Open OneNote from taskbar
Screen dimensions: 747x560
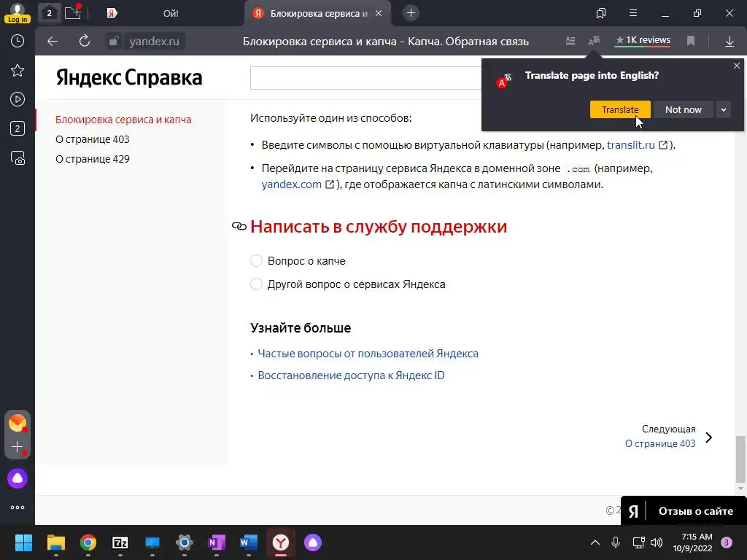(217, 542)
